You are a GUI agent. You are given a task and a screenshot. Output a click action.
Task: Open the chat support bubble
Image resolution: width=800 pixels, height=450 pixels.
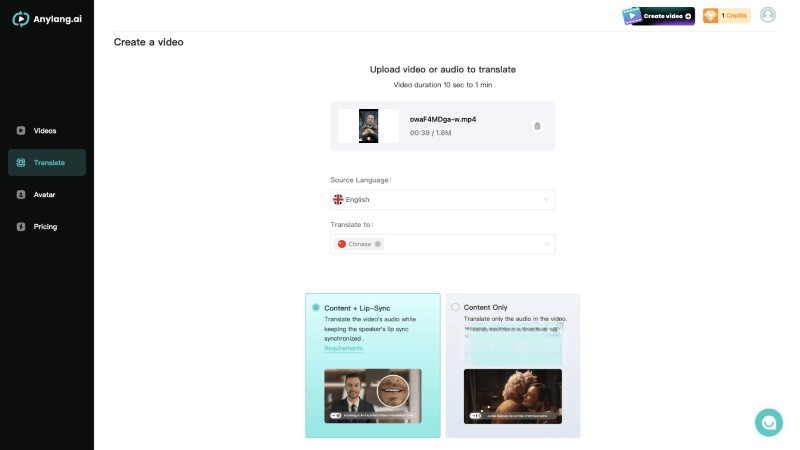[x=768, y=422]
